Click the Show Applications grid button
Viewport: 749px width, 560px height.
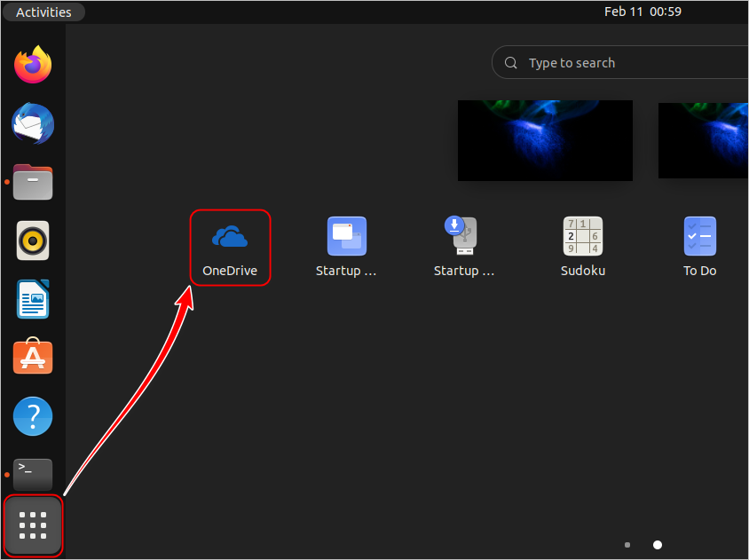click(x=33, y=525)
